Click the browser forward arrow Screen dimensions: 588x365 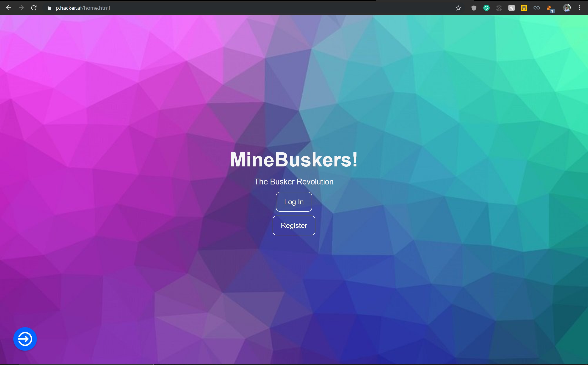[21, 8]
